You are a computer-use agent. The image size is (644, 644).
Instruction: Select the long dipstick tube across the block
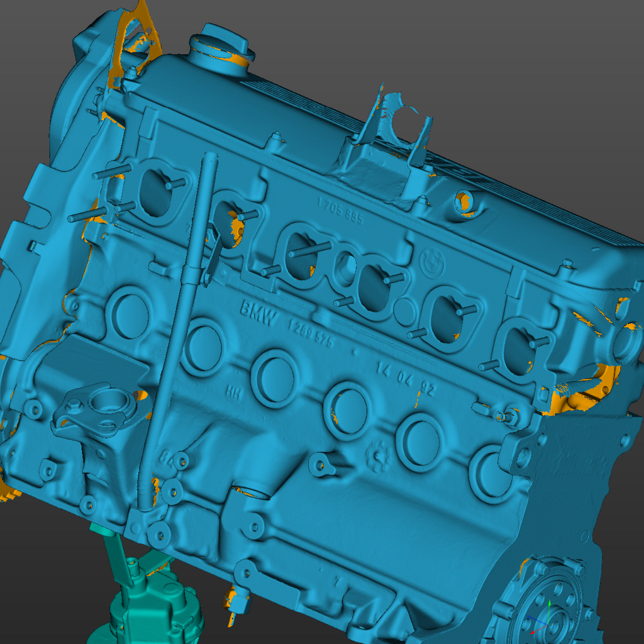(x=178, y=331)
